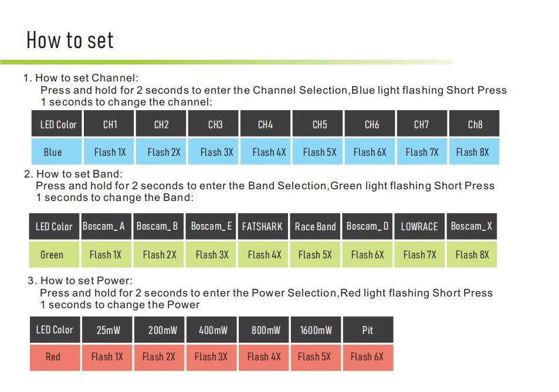
Task: Select the red Flash 6X cell
Action: tap(368, 357)
